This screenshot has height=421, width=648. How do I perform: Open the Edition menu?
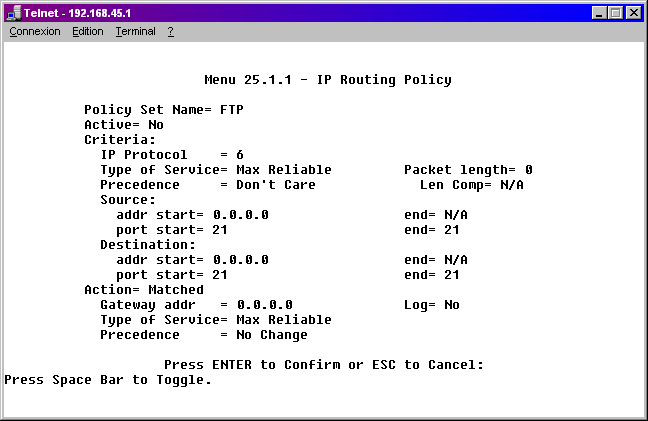[x=88, y=31]
